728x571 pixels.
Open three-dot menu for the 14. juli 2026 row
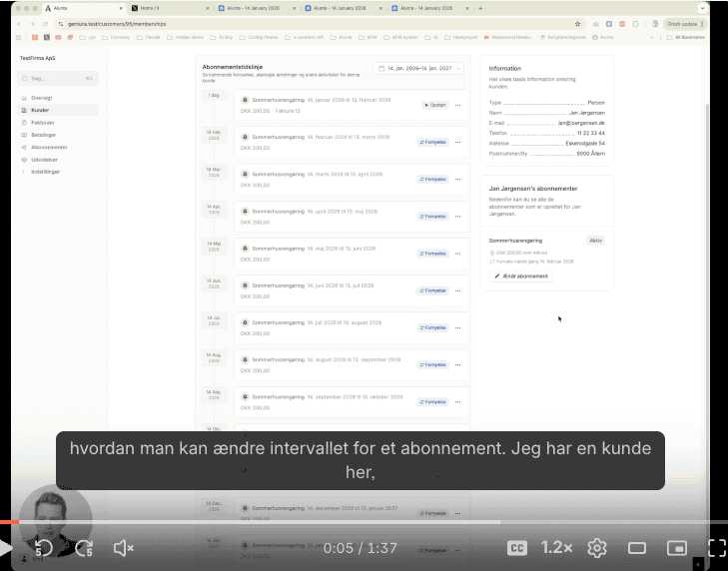(x=457, y=327)
